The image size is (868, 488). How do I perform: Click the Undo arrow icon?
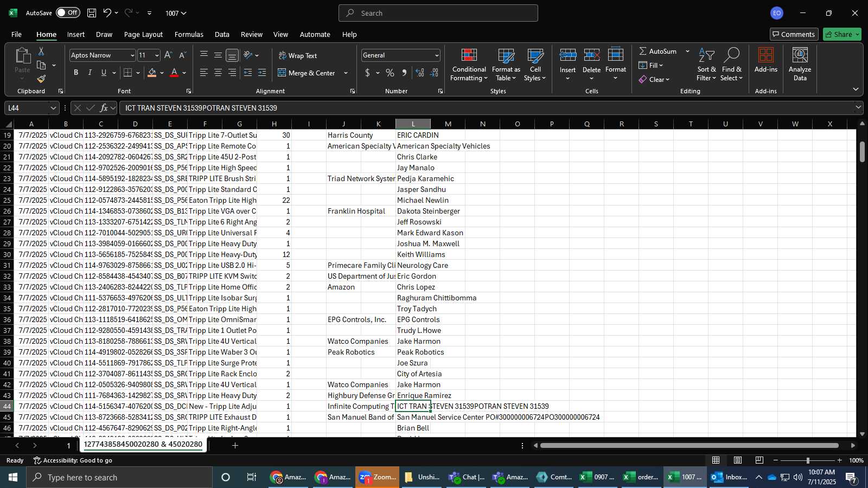click(107, 13)
